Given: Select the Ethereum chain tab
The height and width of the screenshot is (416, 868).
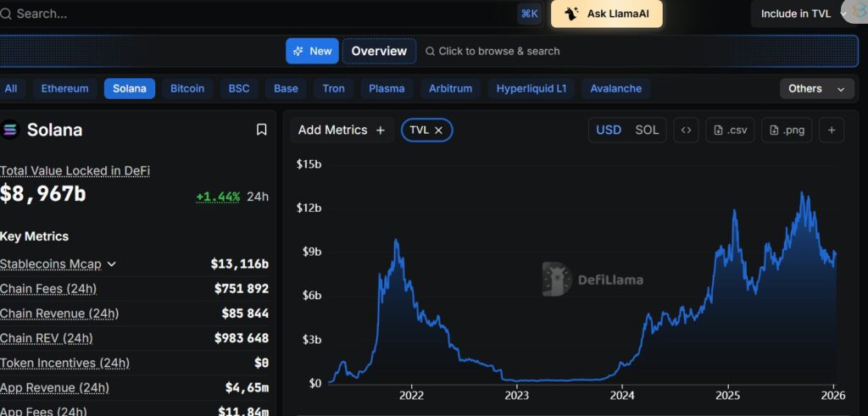Looking at the screenshot, I should (64, 88).
